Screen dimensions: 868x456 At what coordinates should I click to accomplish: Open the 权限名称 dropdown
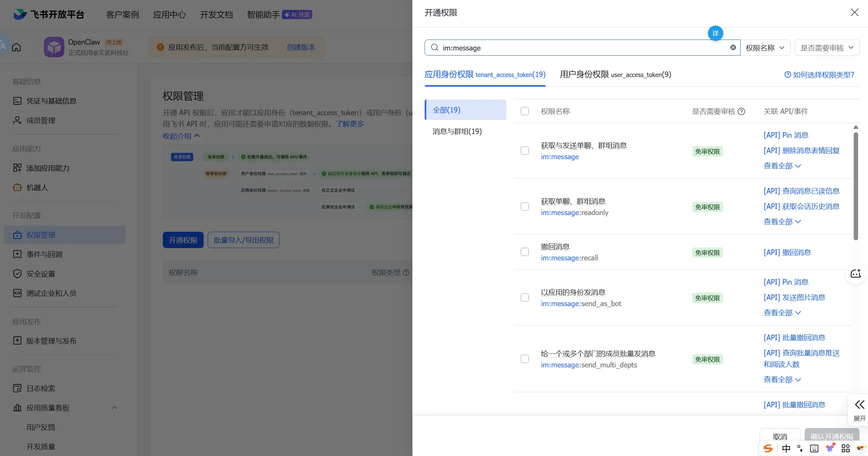tap(766, 48)
